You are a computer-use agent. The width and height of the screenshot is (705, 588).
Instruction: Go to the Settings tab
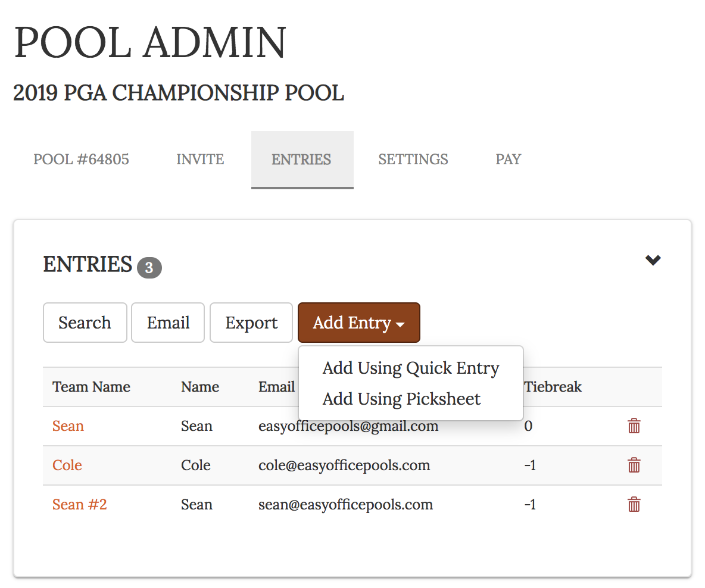(x=413, y=159)
